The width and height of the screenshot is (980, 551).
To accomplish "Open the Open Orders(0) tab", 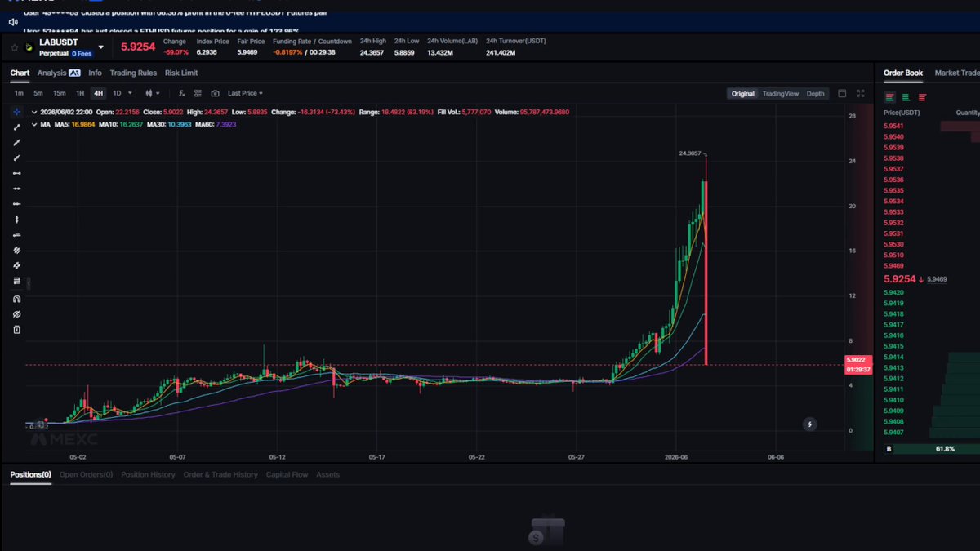I will click(86, 474).
